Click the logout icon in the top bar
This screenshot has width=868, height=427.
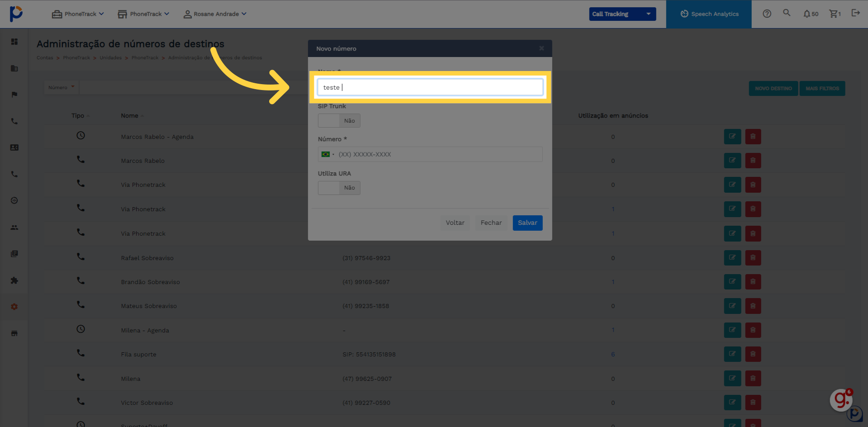pos(855,13)
